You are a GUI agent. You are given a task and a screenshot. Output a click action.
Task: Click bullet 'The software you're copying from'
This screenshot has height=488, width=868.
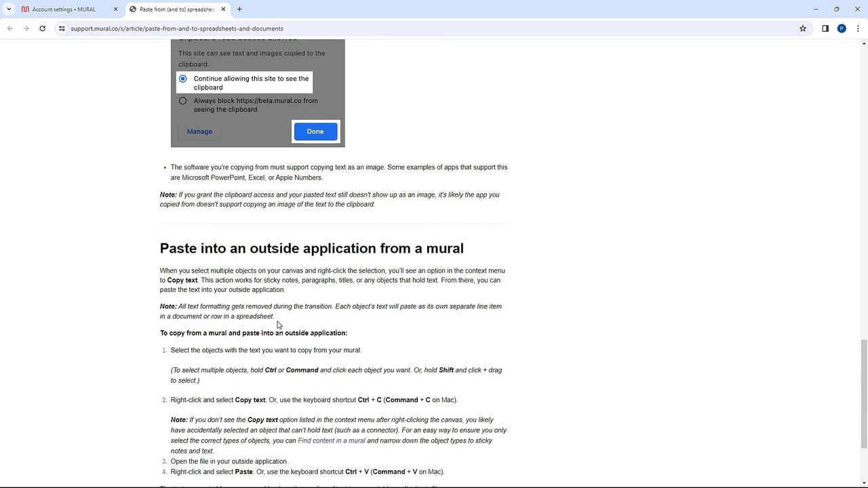tap(339, 172)
